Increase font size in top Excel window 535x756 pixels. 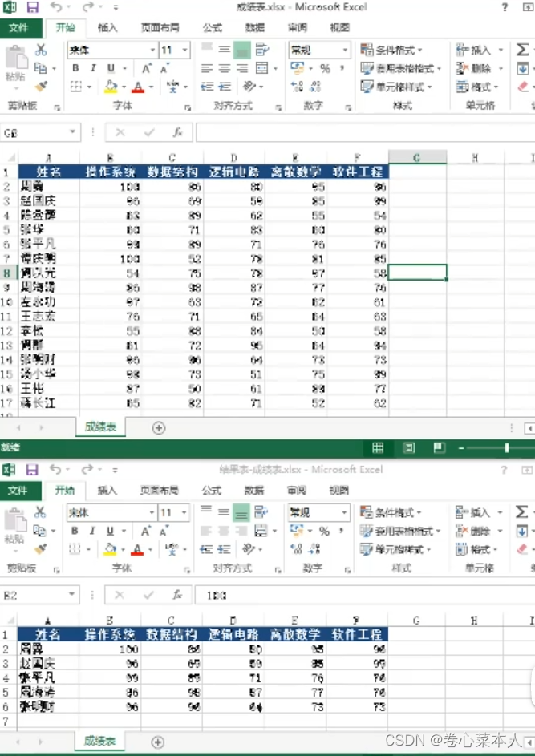pyautogui.click(x=147, y=68)
